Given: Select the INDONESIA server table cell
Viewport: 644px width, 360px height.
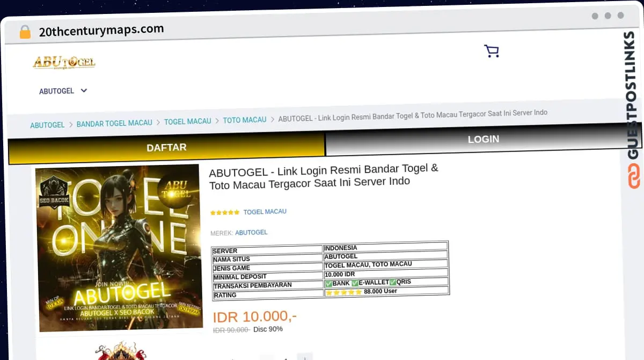Looking at the screenshot, I should [385, 248].
